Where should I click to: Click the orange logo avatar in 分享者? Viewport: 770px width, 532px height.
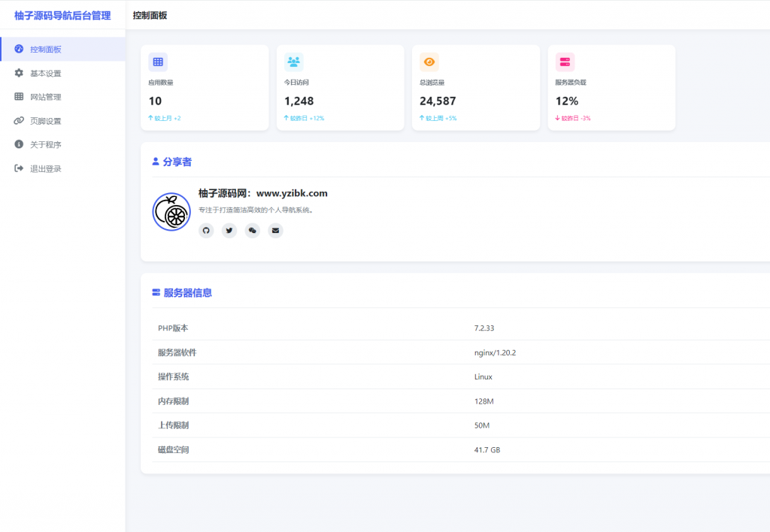pyautogui.click(x=171, y=211)
